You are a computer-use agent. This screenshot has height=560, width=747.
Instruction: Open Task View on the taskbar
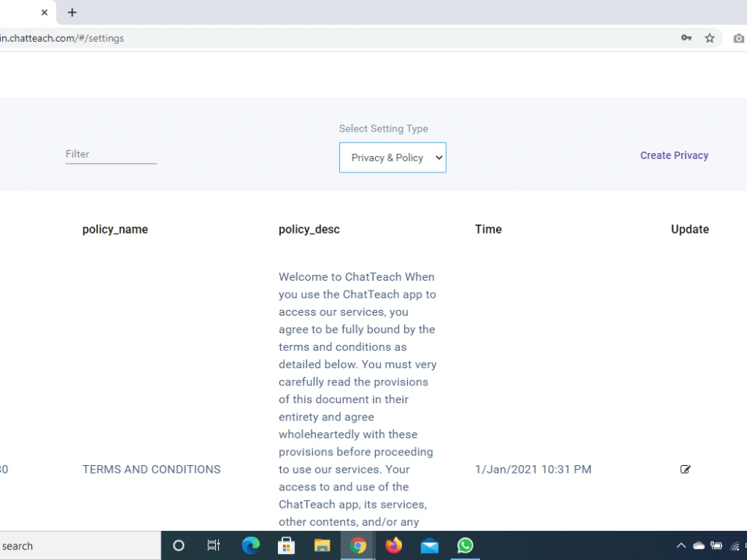coord(214,545)
